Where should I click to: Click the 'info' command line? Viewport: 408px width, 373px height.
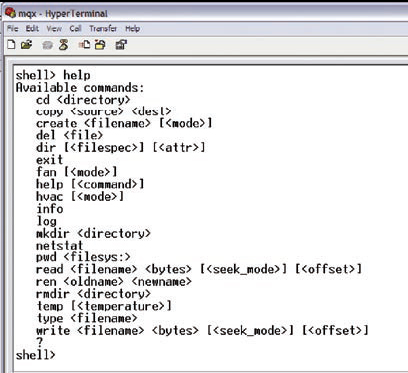click(50, 209)
